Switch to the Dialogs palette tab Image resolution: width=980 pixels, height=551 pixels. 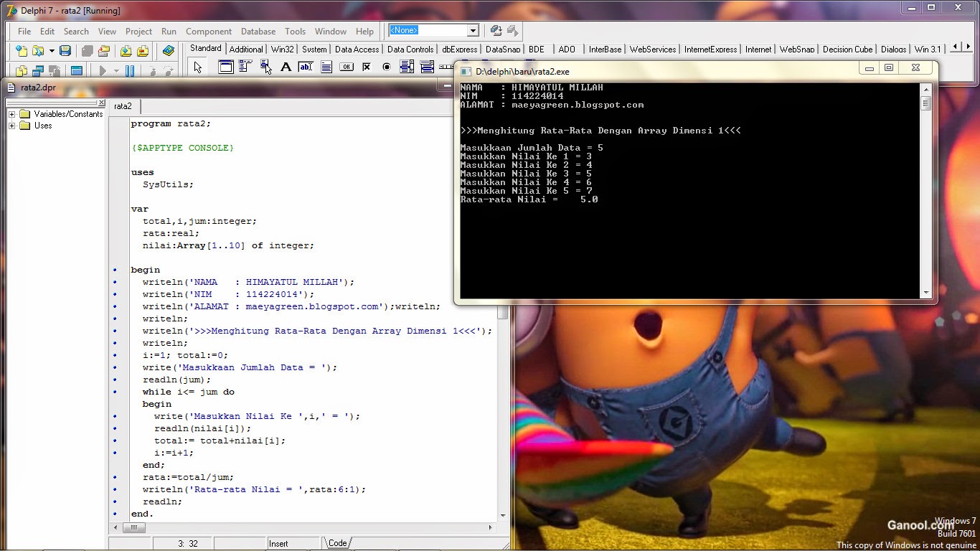pos(893,50)
